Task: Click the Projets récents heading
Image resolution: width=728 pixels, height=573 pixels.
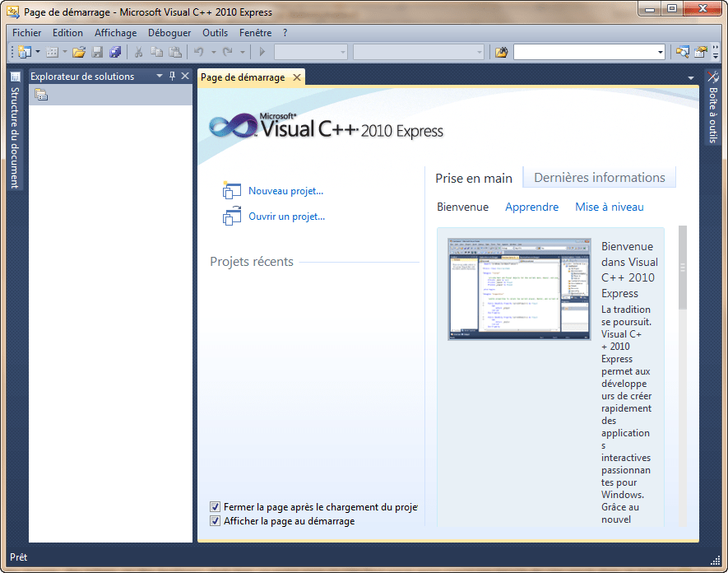Action: (x=252, y=262)
